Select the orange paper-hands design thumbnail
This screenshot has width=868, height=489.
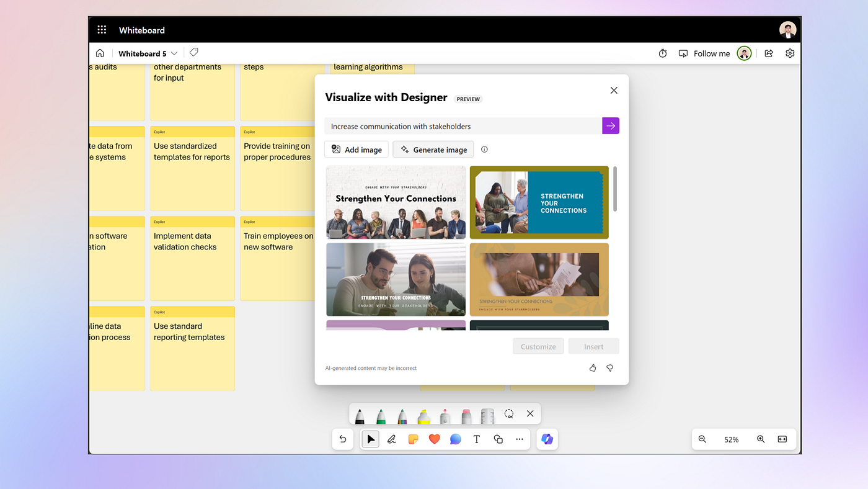[x=539, y=280]
